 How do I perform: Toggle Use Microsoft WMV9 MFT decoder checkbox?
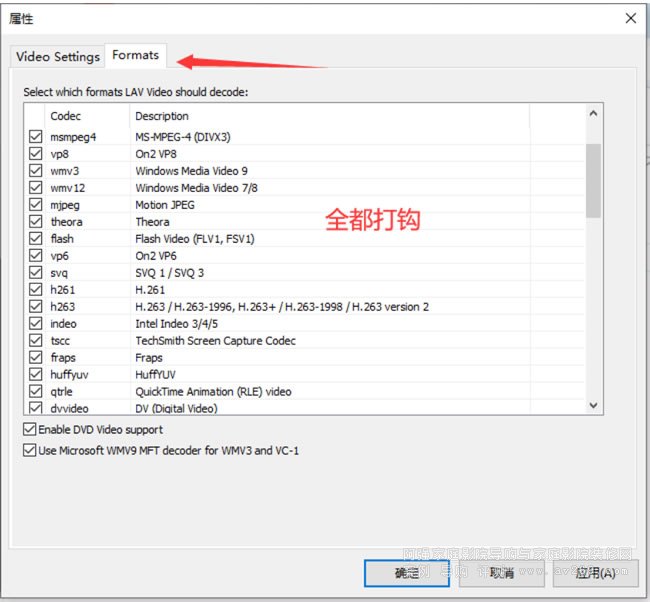point(29,451)
